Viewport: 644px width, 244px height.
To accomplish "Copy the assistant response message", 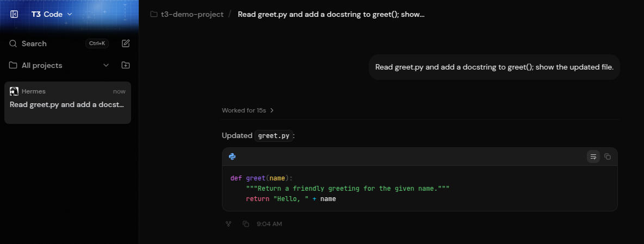I will (x=246, y=224).
